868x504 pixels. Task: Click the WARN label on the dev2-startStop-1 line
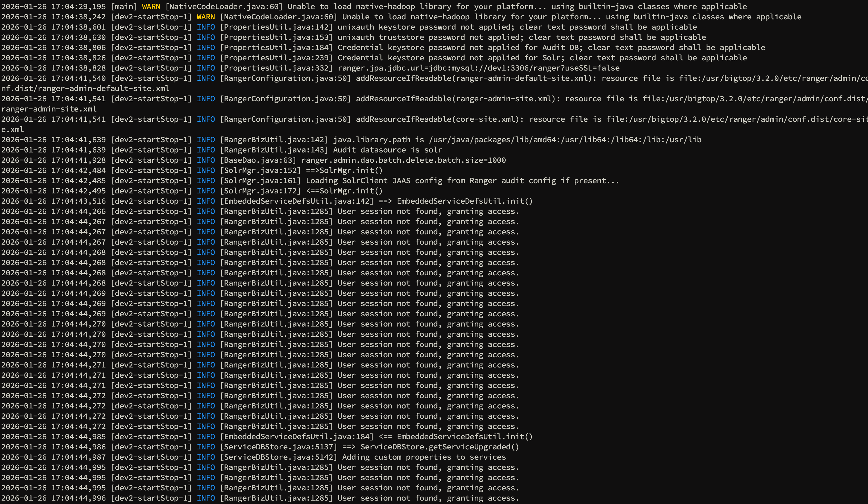[206, 17]
